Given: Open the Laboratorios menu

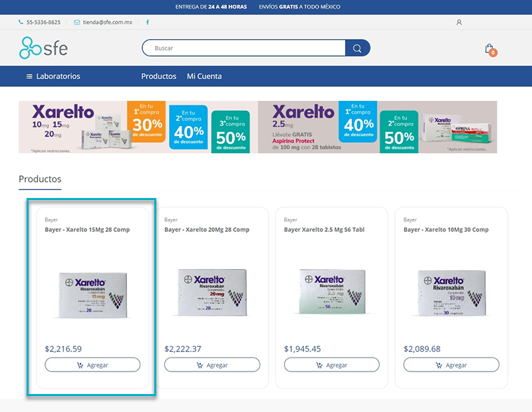Looking at the screenshot, I should point(58,76).
